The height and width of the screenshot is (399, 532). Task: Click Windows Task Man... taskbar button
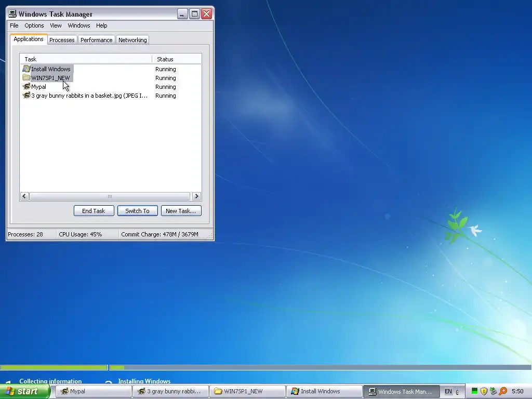(402, 391)
